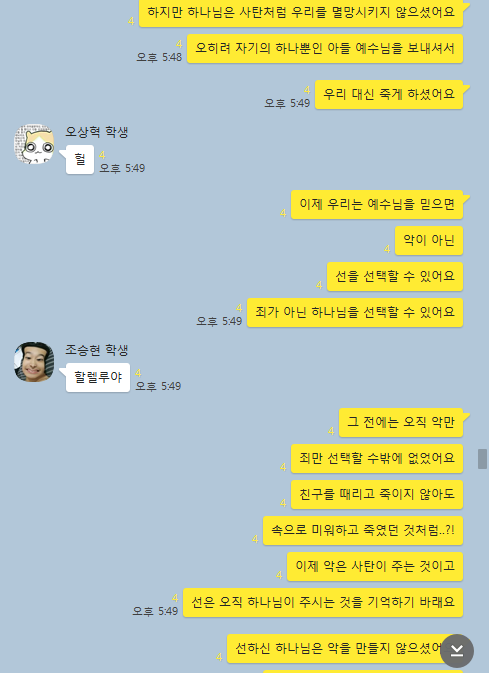This screenshot has width=489, height=673.
Task: Click the scrollbar thumb on right edge
Action: pyautogui.click(x=483, y=459)
